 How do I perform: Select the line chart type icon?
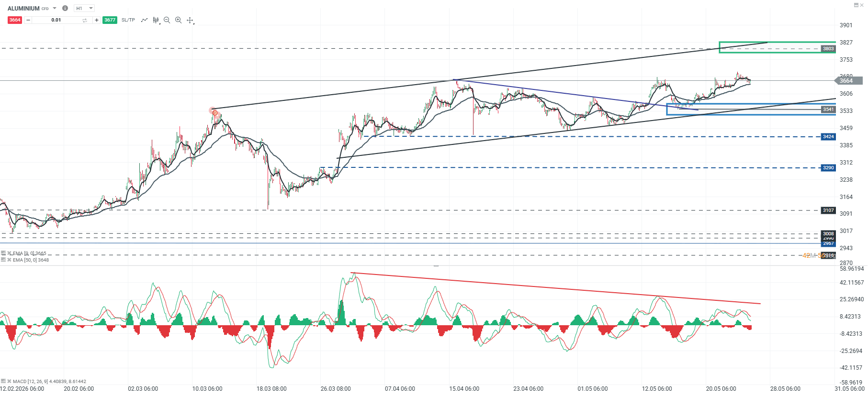point(144,20)
